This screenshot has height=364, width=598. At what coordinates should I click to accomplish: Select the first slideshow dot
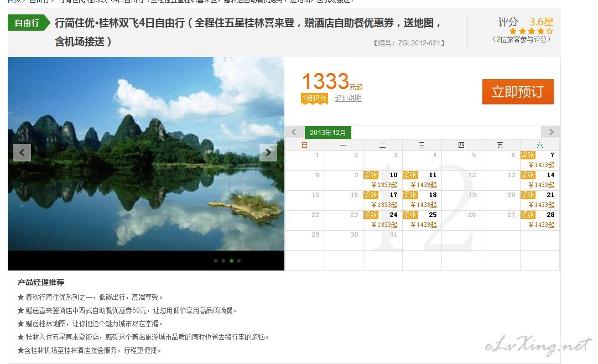point(216,261)
